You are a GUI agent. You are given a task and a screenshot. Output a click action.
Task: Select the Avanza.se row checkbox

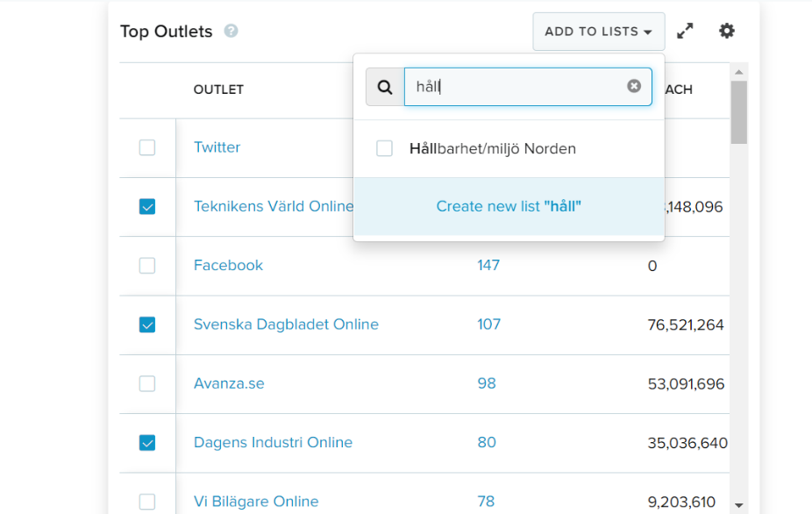[x=147, y=383]
